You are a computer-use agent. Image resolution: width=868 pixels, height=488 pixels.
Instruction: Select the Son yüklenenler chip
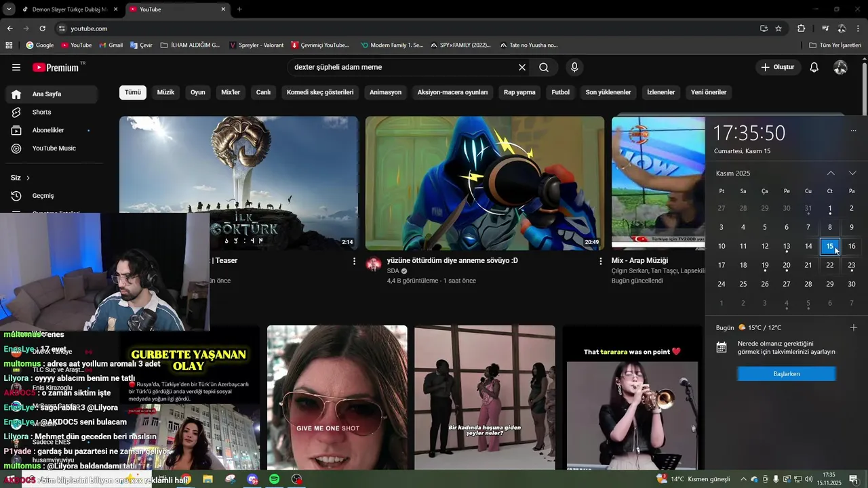(608, 92)
